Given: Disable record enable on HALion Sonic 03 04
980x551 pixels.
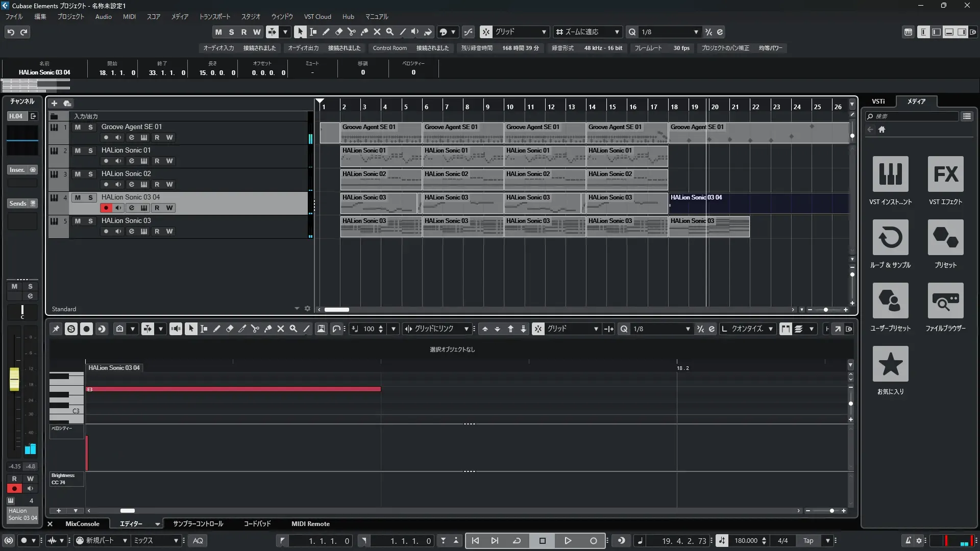Looking at the screenshot, I should point(106,208).
